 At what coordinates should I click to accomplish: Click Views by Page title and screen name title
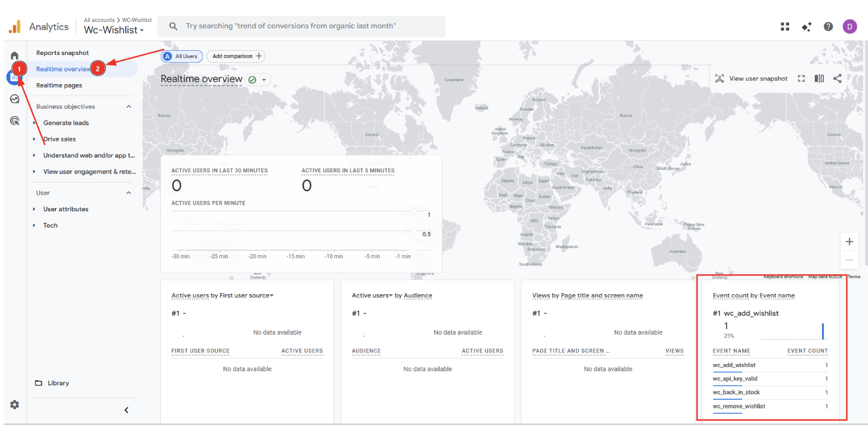pos(587,296)
